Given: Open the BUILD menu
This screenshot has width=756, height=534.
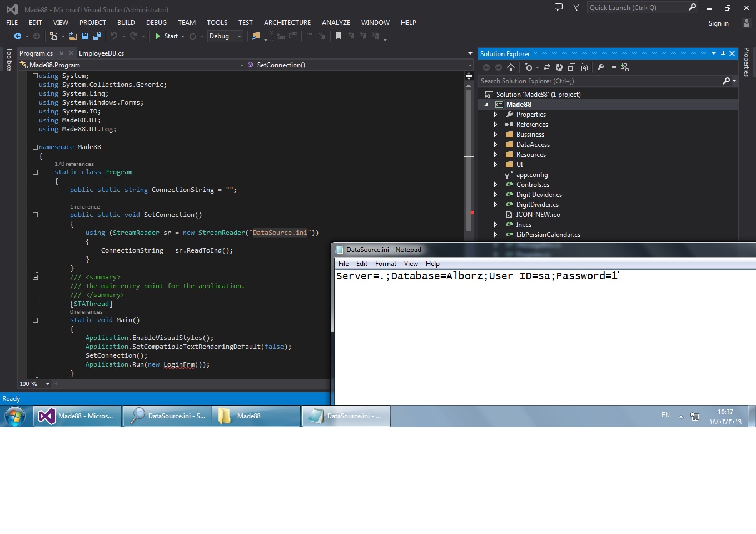Looking at the screenshot, I should [x=126, y=23].
